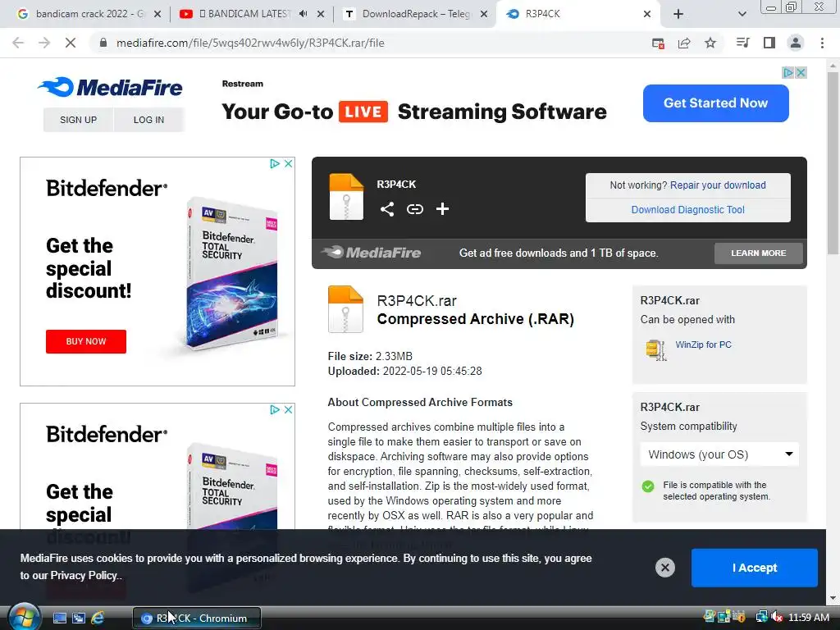Click R3P4CK - Chromium taskbar button
This screenshot has width=840, height=630.
197,619
